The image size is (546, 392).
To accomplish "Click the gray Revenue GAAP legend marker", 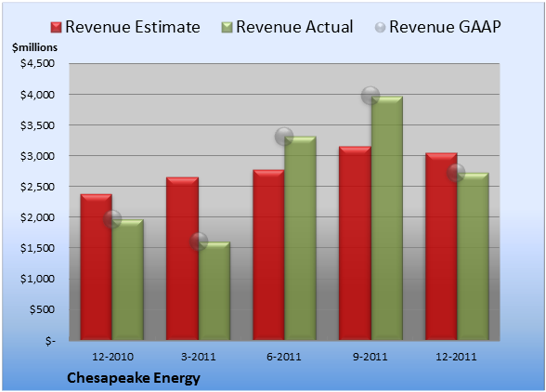I will click(x=381, y=28).
